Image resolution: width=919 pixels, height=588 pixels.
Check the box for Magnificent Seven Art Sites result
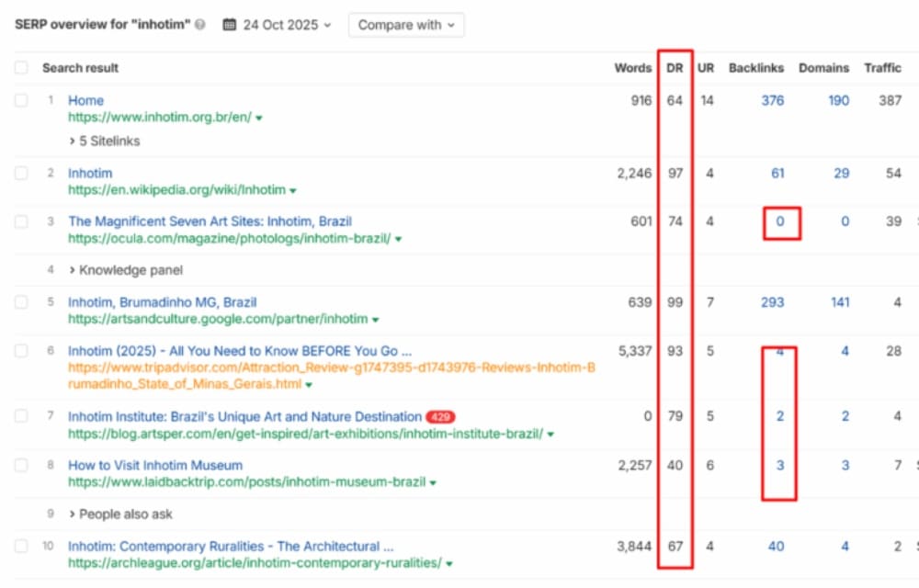point(22,222)
